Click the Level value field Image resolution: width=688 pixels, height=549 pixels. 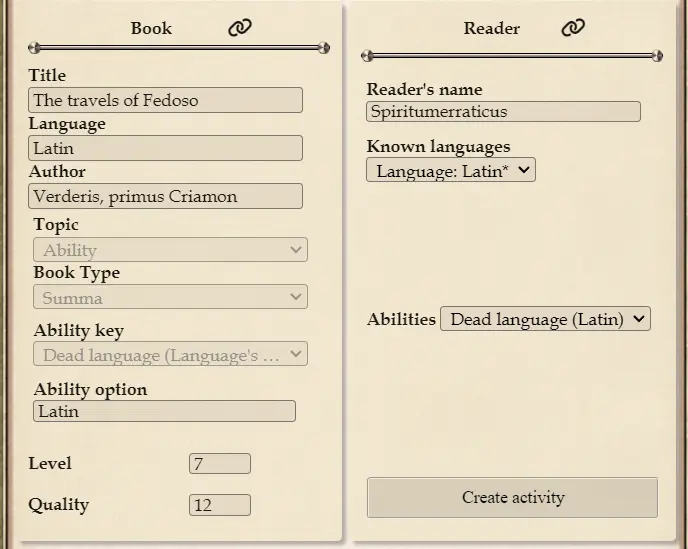coord(219,464)
